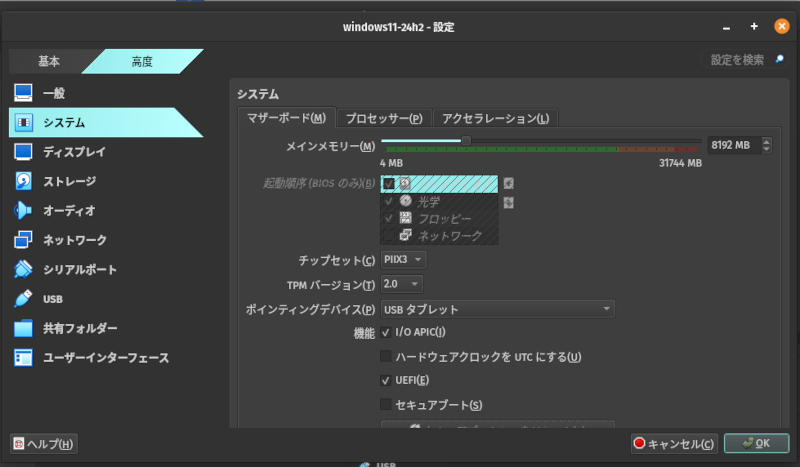
Task: Select the オーディオ audio icon
Action: [x=23, y=211]
